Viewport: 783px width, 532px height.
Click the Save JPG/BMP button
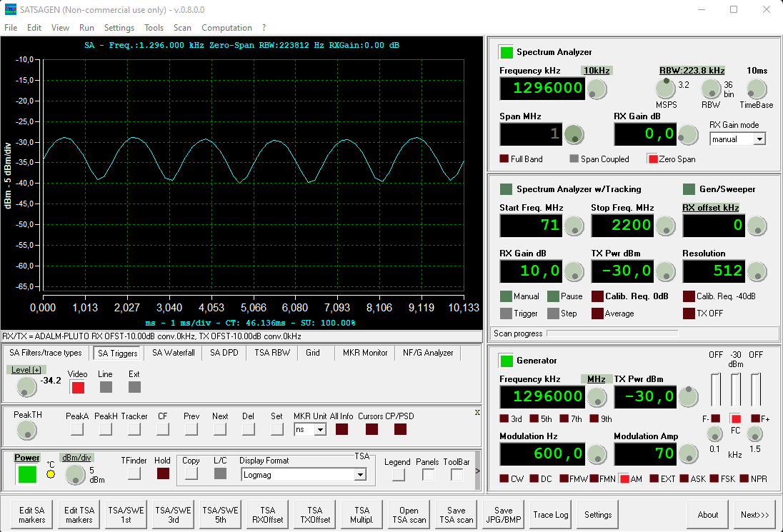[x=504, y=515]
